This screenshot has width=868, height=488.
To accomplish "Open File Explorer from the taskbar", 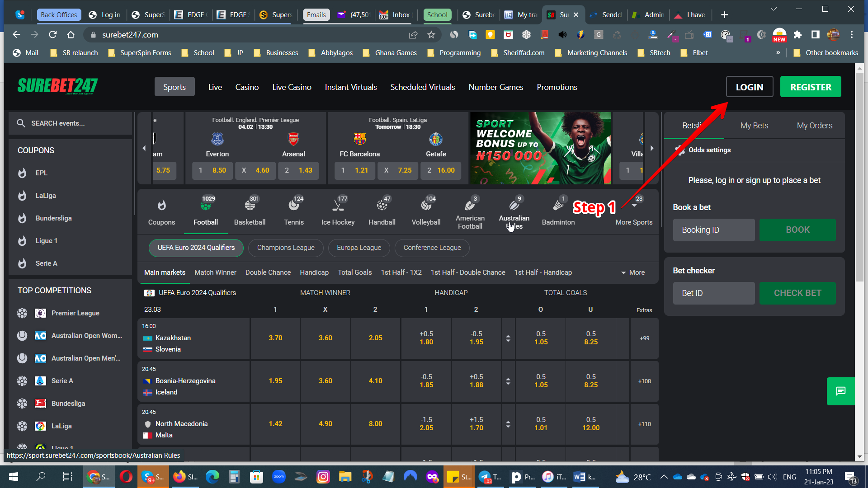I will coord(345,477).
